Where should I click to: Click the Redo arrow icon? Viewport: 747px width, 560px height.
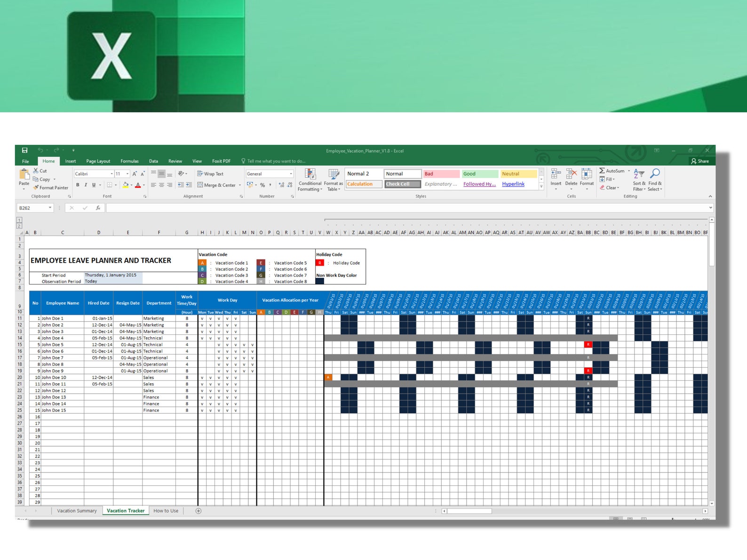56,150
